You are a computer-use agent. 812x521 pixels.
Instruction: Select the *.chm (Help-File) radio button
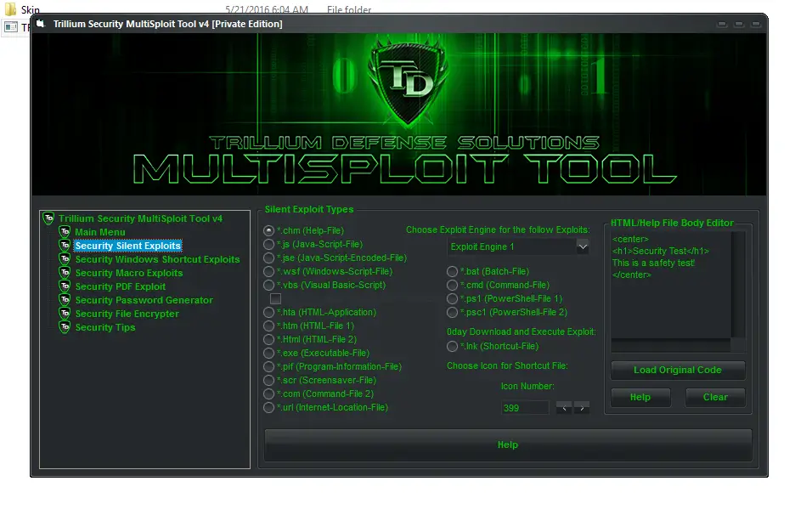click(x=268, y=230)
